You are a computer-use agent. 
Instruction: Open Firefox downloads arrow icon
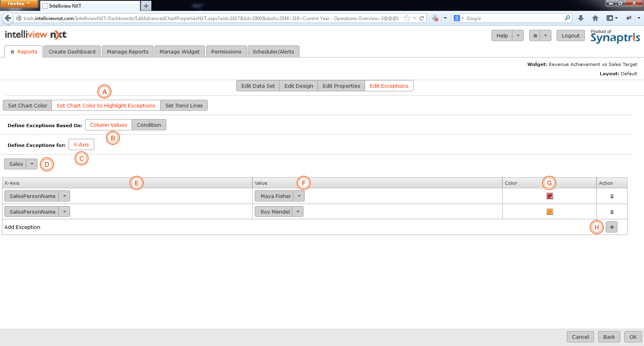point(580,18)
